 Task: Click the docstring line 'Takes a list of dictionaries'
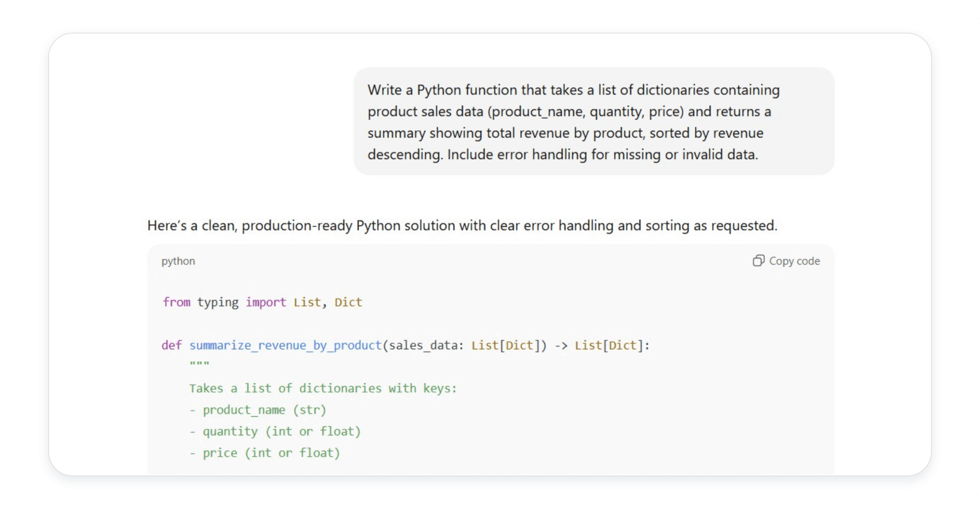(x=323, y=388)
